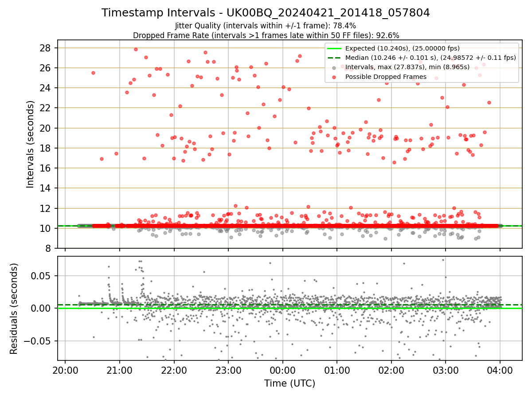Click the gray Intervals marker in legend

(x=334, y=67)
